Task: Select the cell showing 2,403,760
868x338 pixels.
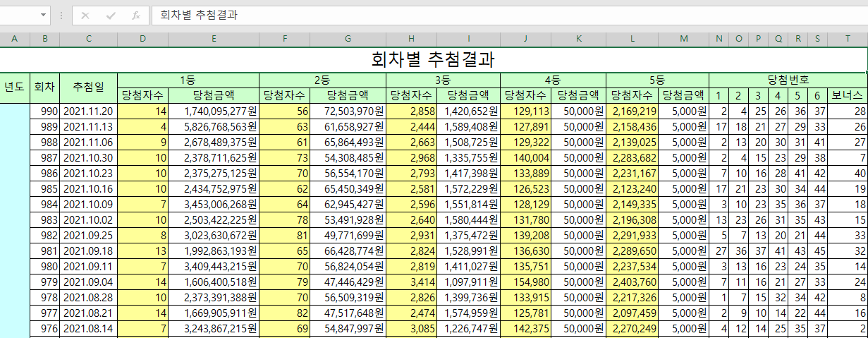Action: coord(632,282)
